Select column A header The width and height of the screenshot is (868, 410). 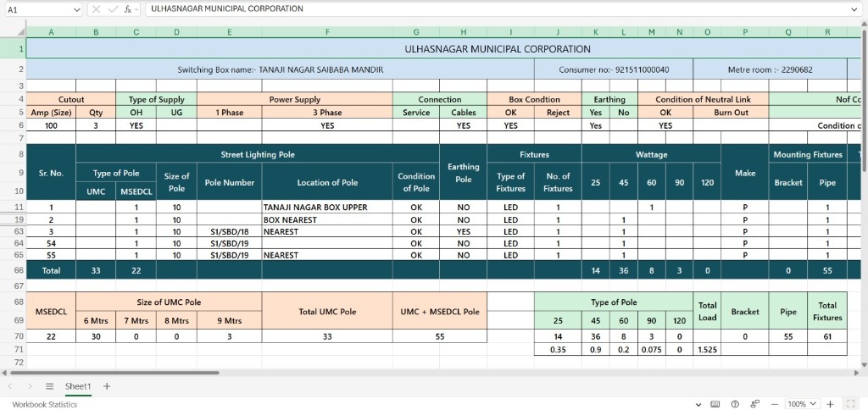[51, 32]
